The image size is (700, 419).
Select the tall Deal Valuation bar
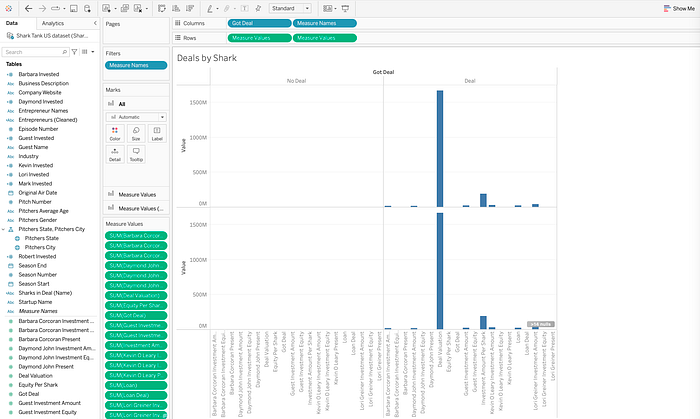click(440, 149)
